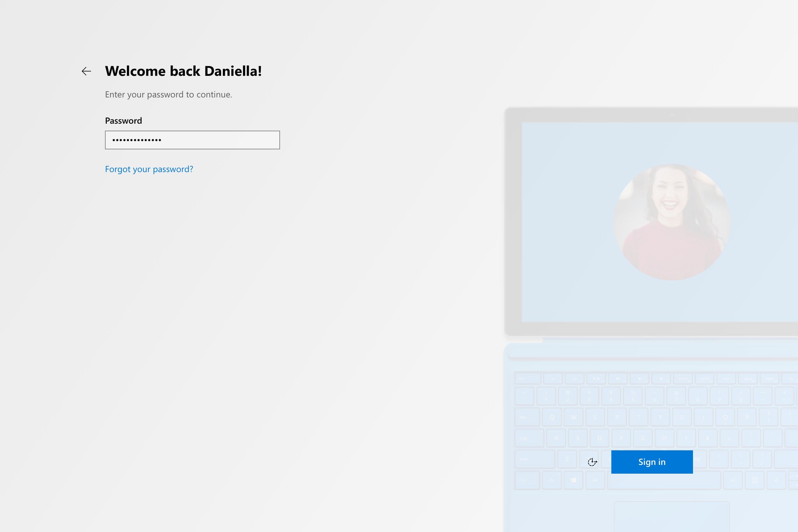Click the M key beside Sign in
Viewport: 798px width, 532px height.
coord(698,459)
